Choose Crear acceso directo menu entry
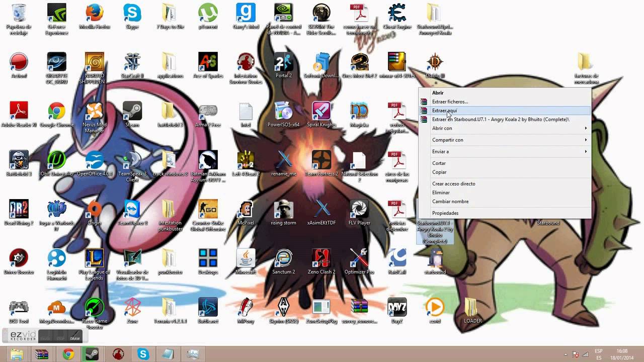This screenshot has height=362, width=644. pyautogui.click(x=505, y=184)
